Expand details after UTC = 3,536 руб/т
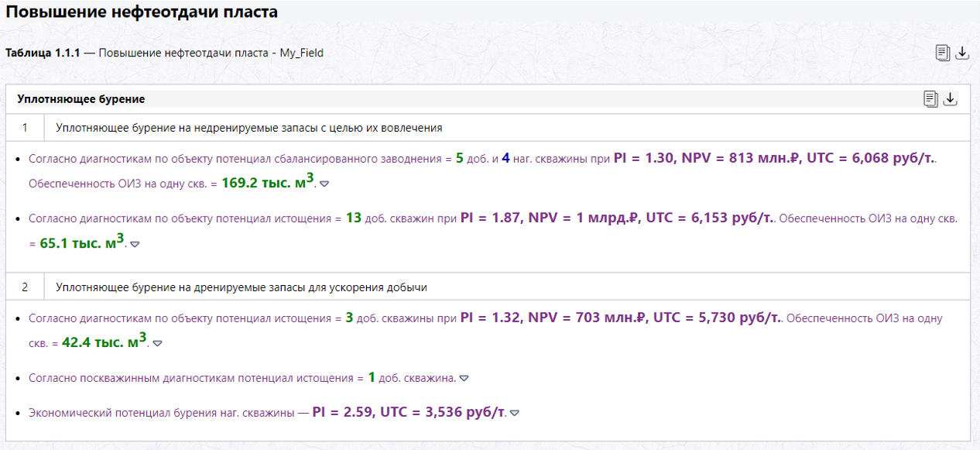The image size is (980, 450). tap(514, 413)
